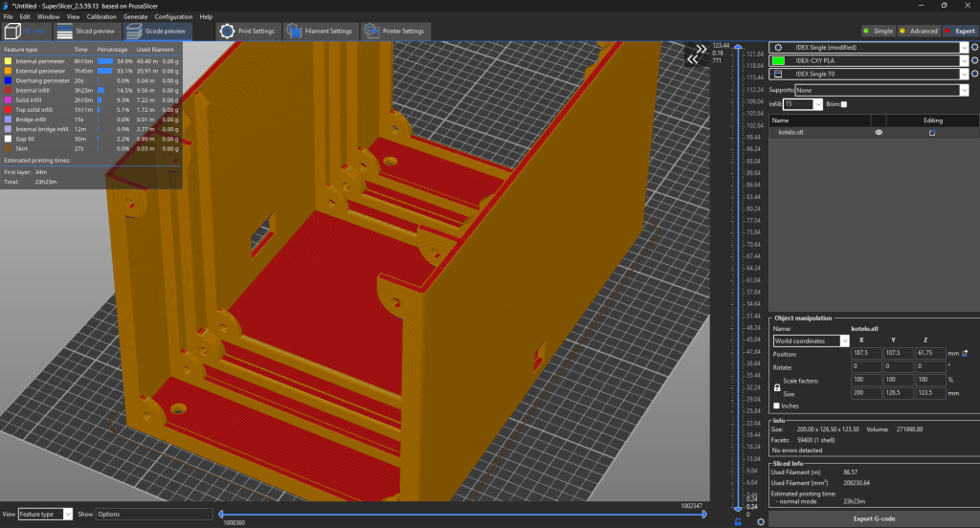Click the bottom thumb of vertical layer slider
The width and height of the screenshot is (980, 528).
click(x=738, y=508)
